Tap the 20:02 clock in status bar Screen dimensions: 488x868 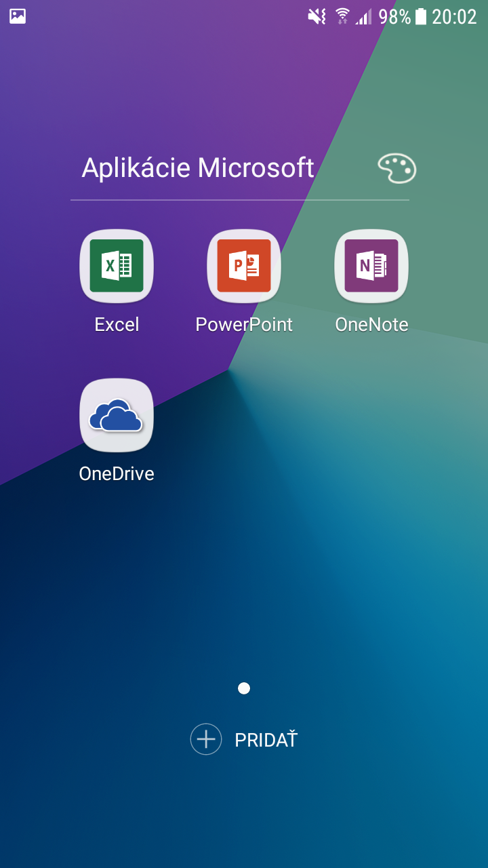point(454,16)
